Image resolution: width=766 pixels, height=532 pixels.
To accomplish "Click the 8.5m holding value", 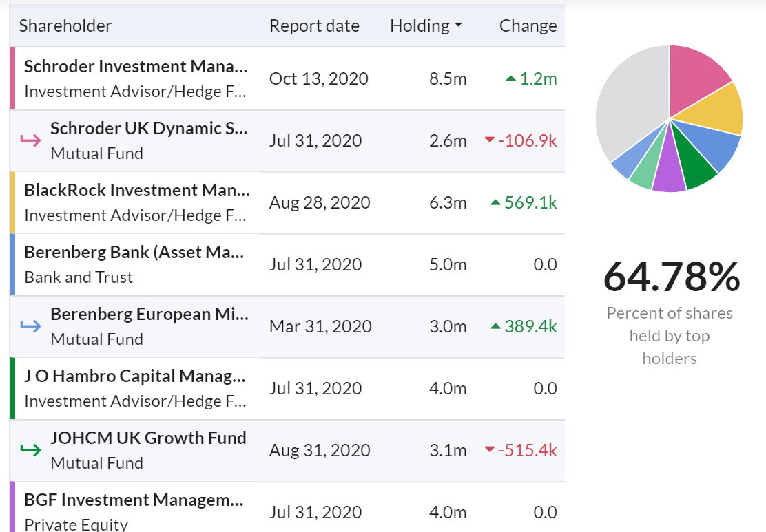I will tap(448, 78).
